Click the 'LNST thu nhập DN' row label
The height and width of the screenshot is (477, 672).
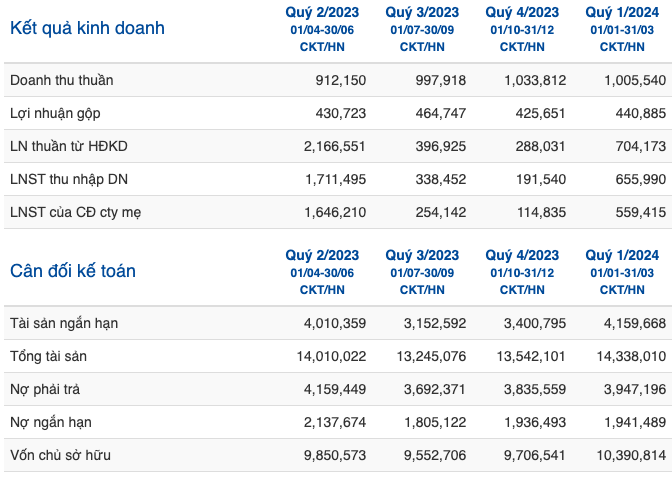click(x=69, y=179)
